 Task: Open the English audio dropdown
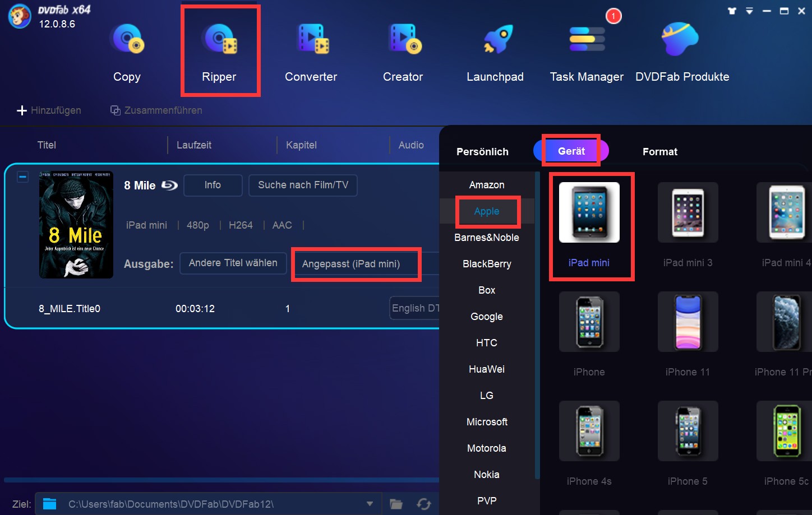[415, 308]
